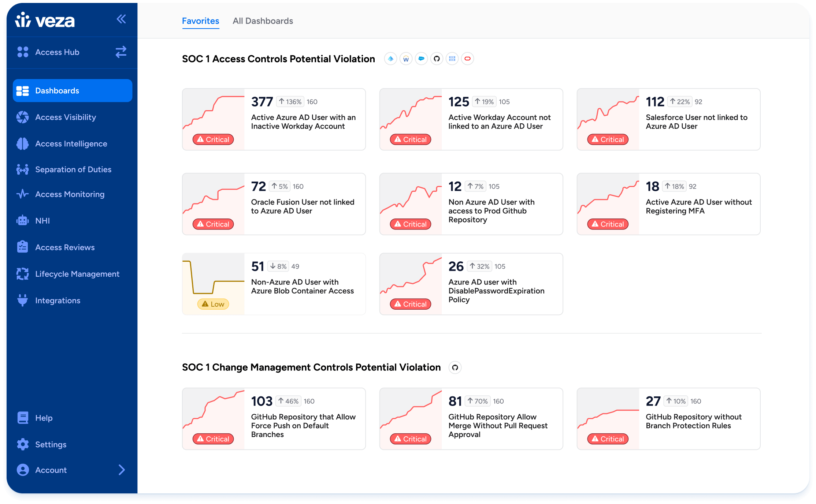Click the 136% increase chip on the 377 card

[290, 101]
